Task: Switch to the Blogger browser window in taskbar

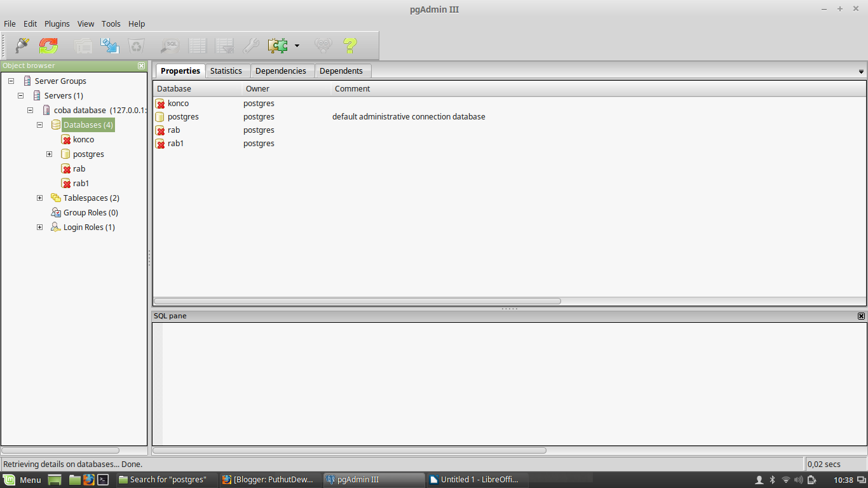Action: pyautogui.click(x=269, y=480)
